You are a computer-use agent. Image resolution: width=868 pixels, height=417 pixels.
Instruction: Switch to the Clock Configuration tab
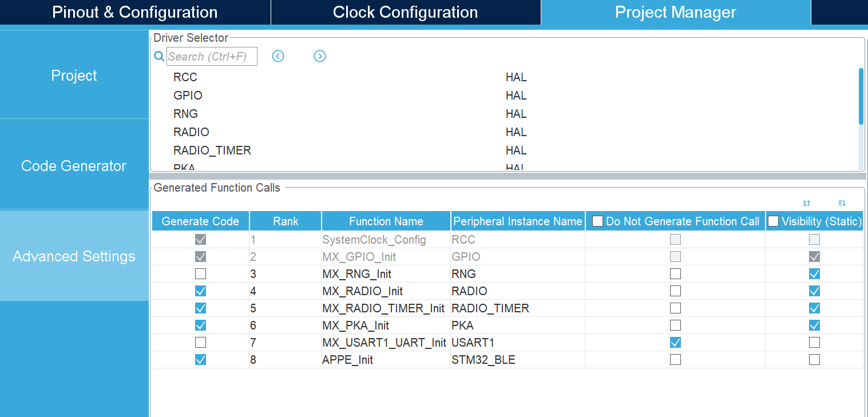[405, 12]
